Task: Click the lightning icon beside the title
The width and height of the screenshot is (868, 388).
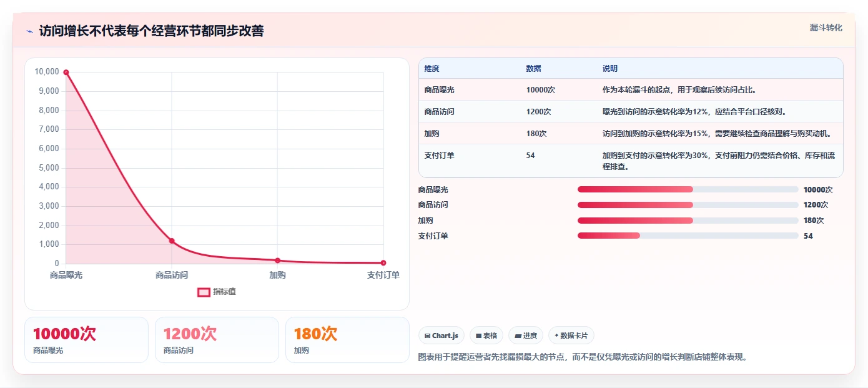Action: (29, 31)
